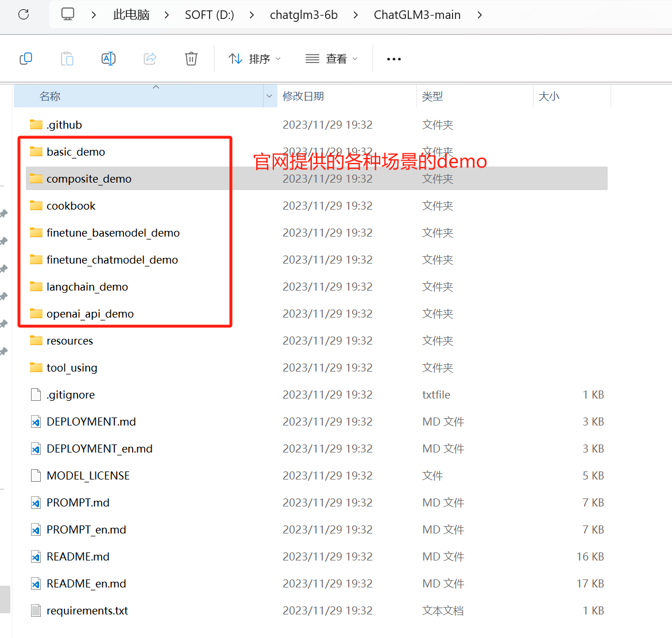Click the 文本文档 type of requirements.txt

point(443,610)
